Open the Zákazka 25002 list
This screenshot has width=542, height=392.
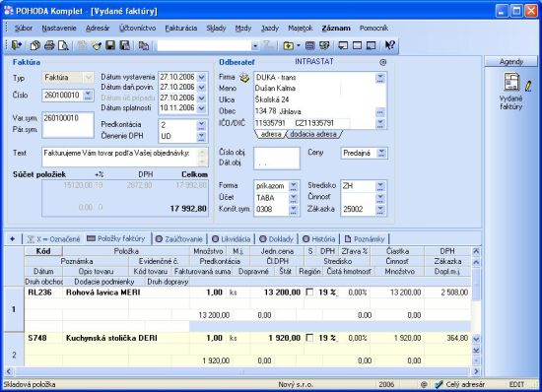[380, 210]
